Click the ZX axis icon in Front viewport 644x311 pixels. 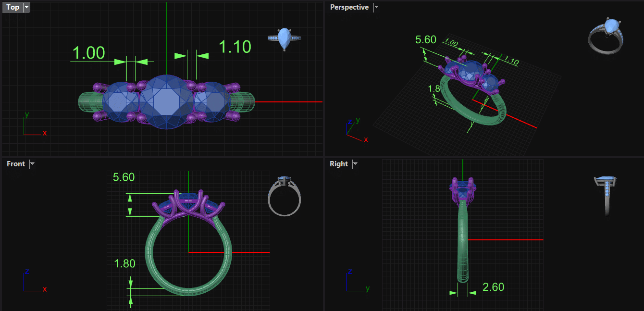[x=33, y=283]
